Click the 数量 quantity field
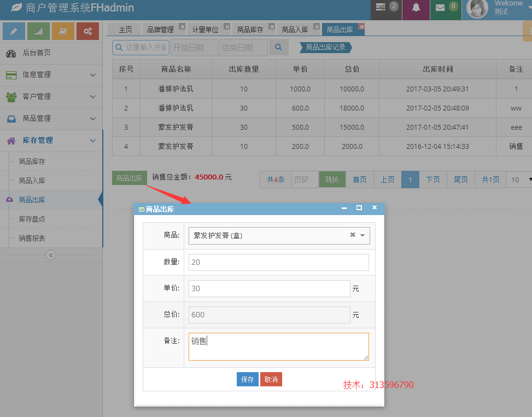 coord(278,262)
